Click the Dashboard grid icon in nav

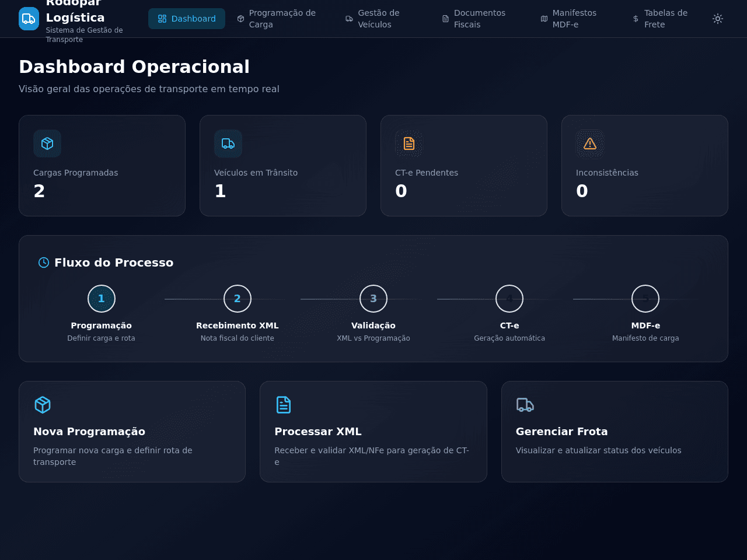coord(162,19)
